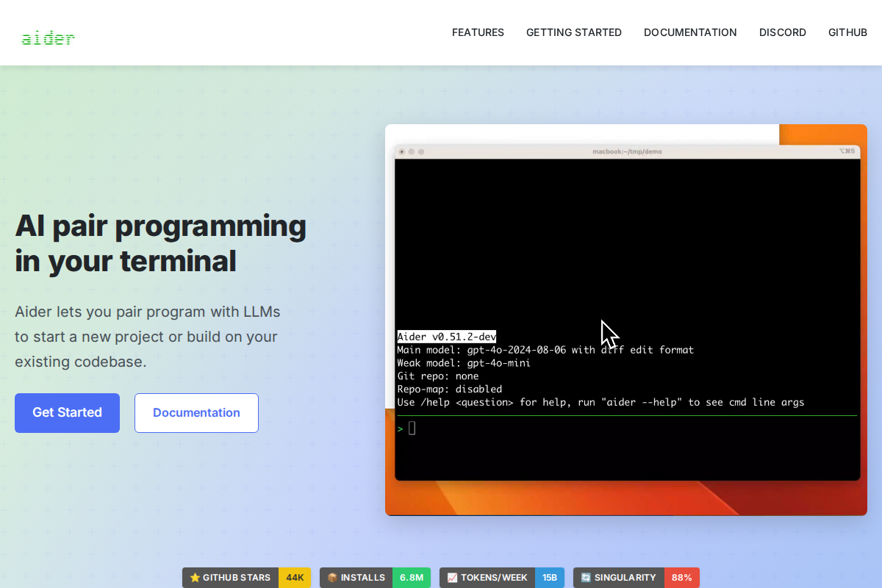Click the 'Main model: gpt-4o-2024-08-06' line
Screen dimensions: 882x588
[545, 350]
